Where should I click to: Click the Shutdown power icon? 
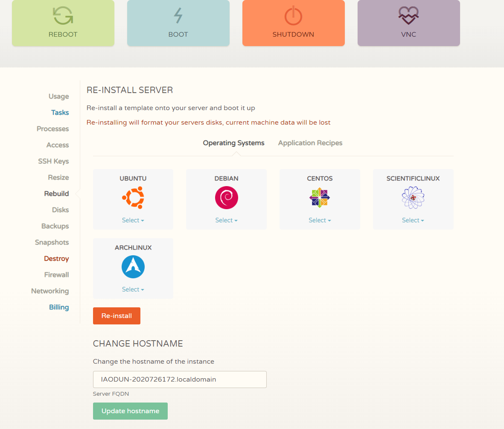pos(293,16)
